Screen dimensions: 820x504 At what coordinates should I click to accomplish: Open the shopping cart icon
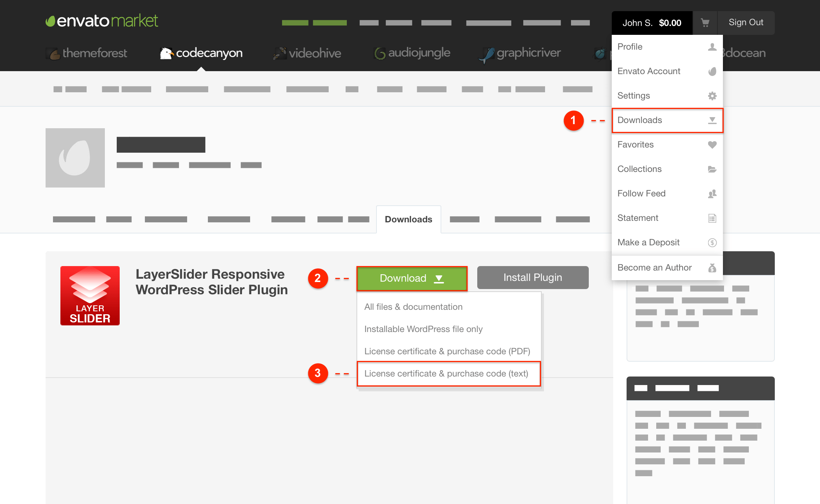705,23
